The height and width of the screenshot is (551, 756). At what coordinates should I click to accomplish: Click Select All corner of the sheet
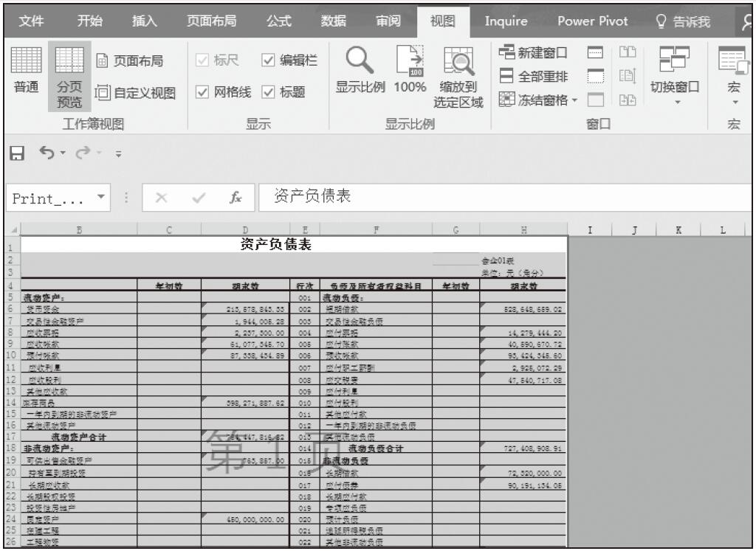[x=13, y=230]
